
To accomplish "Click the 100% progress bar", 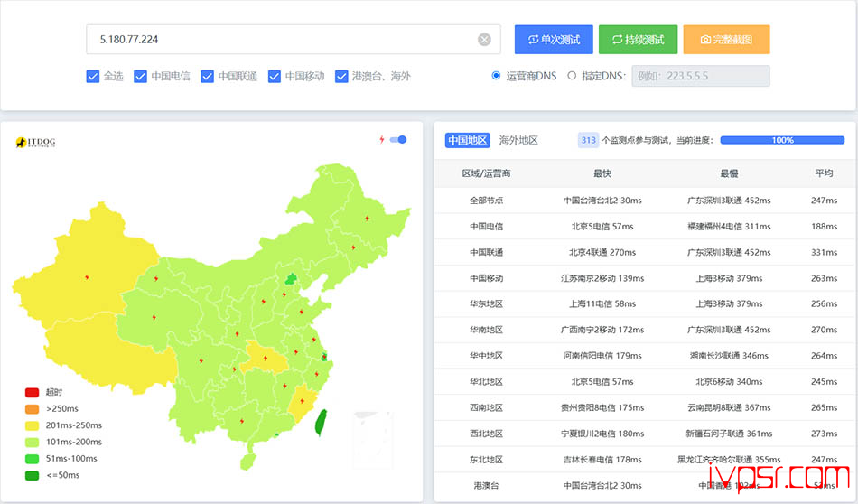I will coord(782,140).
